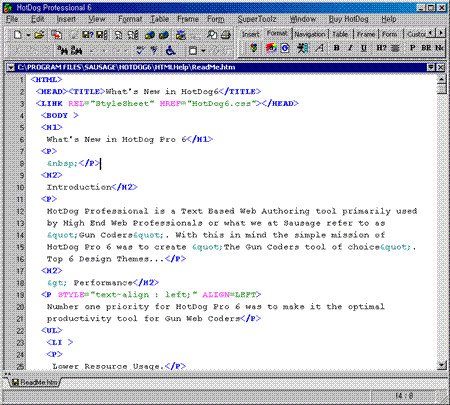Click the ABC question mark syntax icon

pyautogui.click(x=153, y=50)
